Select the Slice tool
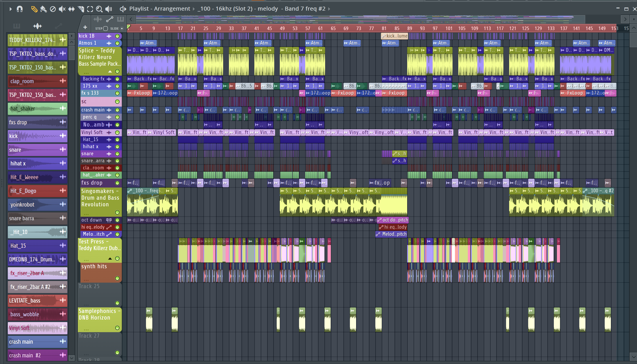Screen dimensions: 637x364 point(81,9)
